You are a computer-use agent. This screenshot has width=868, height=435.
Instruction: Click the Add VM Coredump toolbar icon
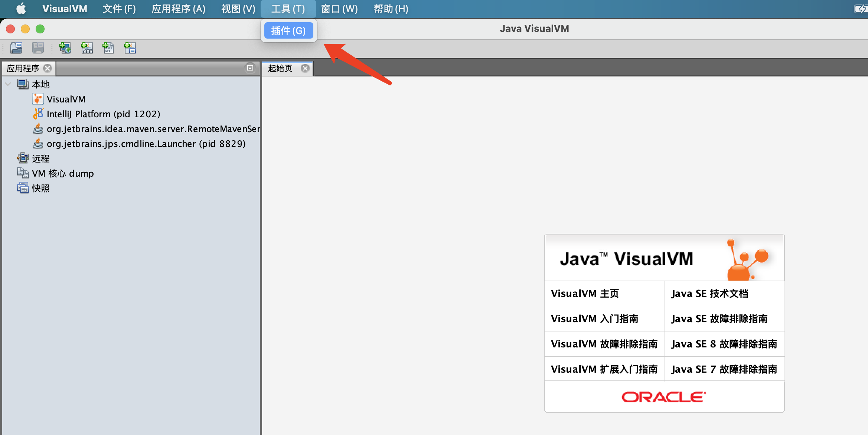tap(108, 48)
